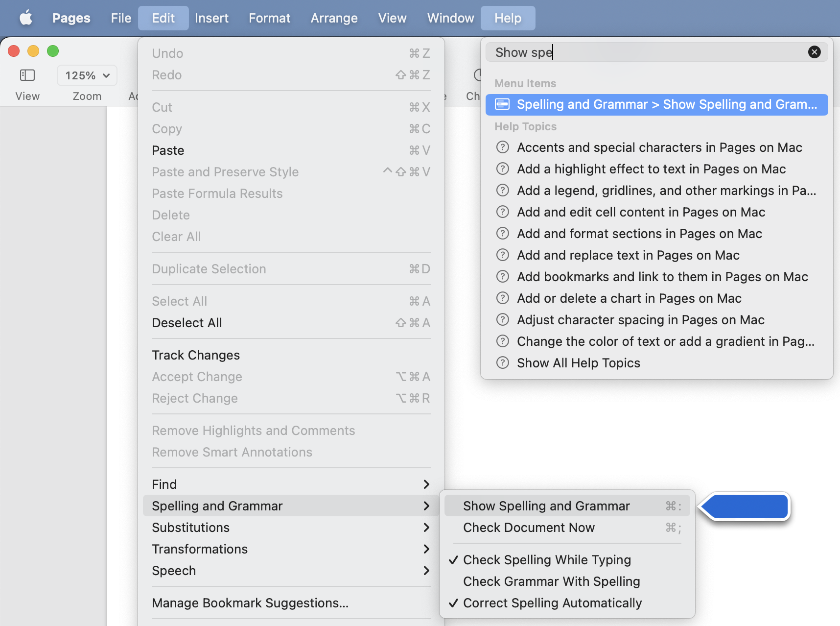Choose Check Document Now
Image resolution: width=840 pixels, height=626 pixels.
pos(567,528)
